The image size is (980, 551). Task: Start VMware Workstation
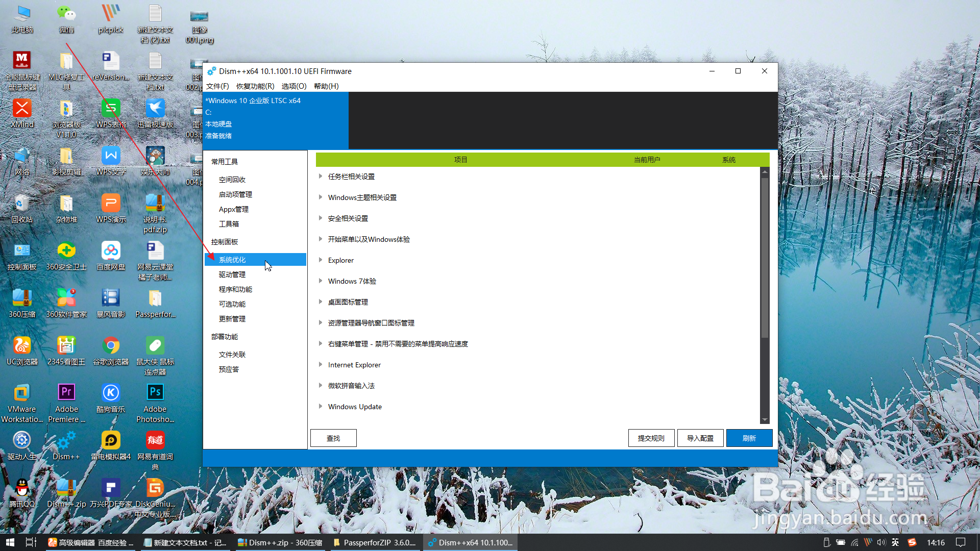(21, 403)
